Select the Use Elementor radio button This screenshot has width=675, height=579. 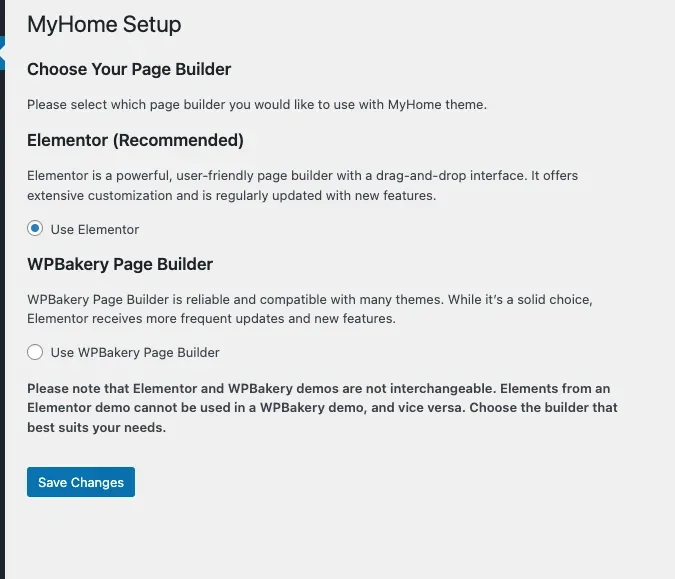pos(35,229)
